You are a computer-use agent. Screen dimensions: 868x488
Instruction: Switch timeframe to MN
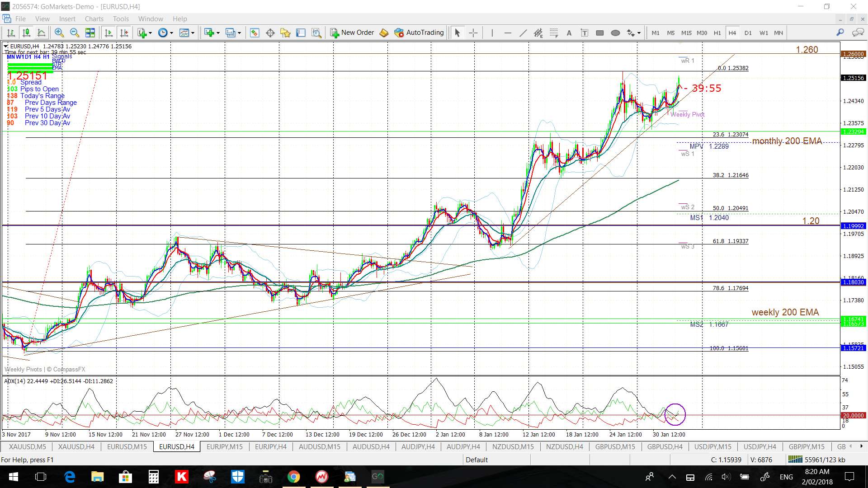[778, 33]
